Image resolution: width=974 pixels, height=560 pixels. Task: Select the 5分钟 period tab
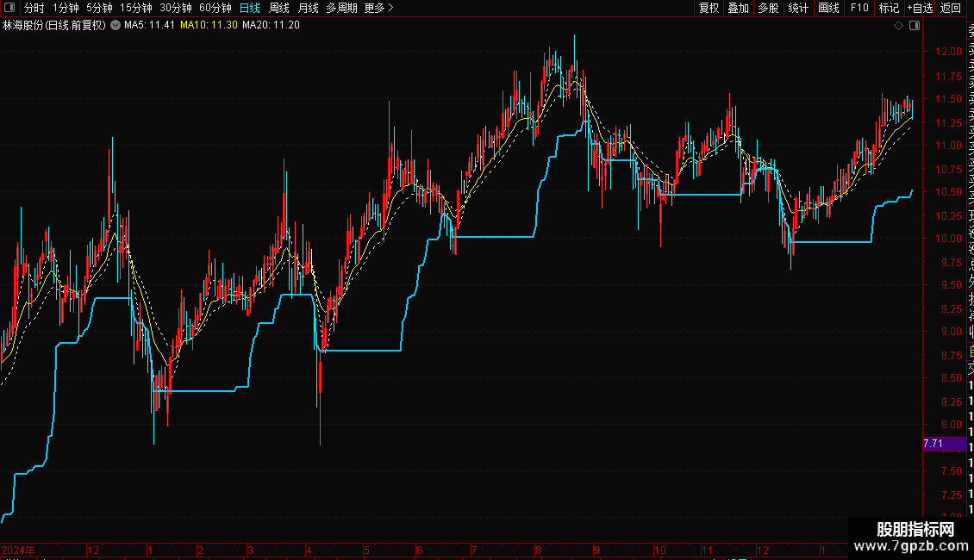coord(99,8)
